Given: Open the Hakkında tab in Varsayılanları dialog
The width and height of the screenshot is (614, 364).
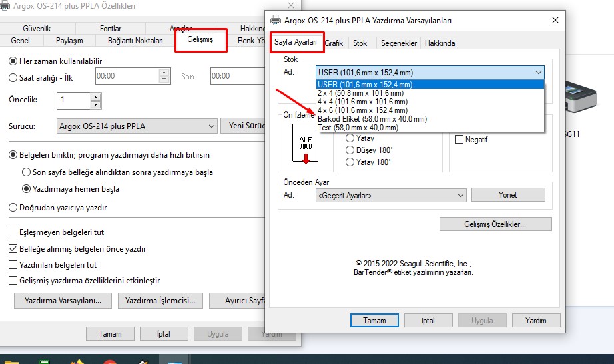Looking at the screenshot, I should coord(440,43).
